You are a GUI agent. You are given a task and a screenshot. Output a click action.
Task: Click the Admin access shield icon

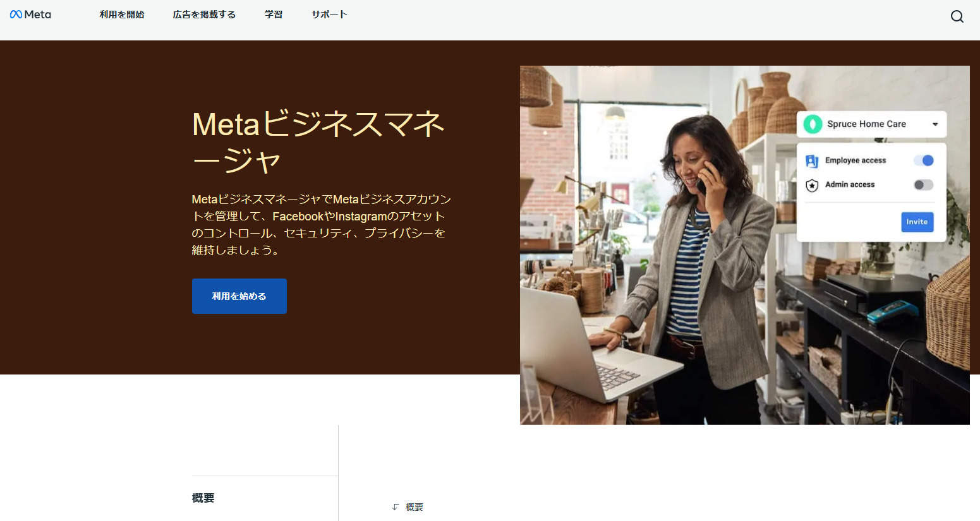[812, 185]
